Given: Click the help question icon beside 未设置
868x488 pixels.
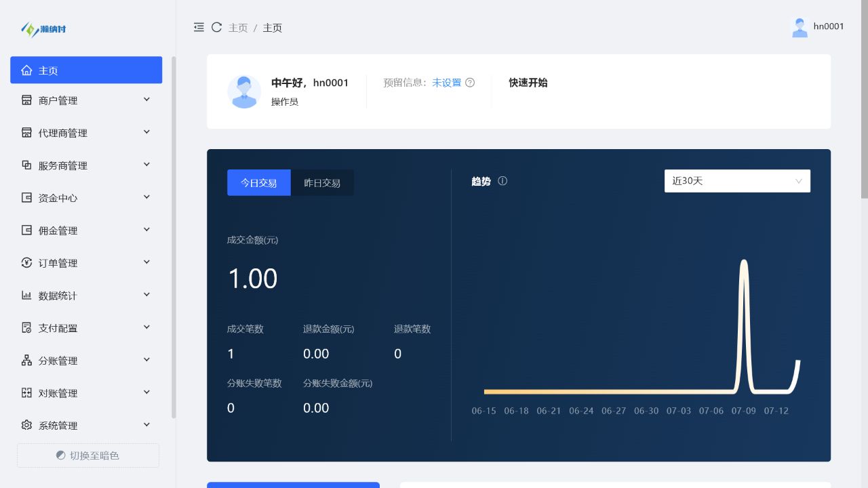Looking at the screenshot, I should (x=470, y=83).
